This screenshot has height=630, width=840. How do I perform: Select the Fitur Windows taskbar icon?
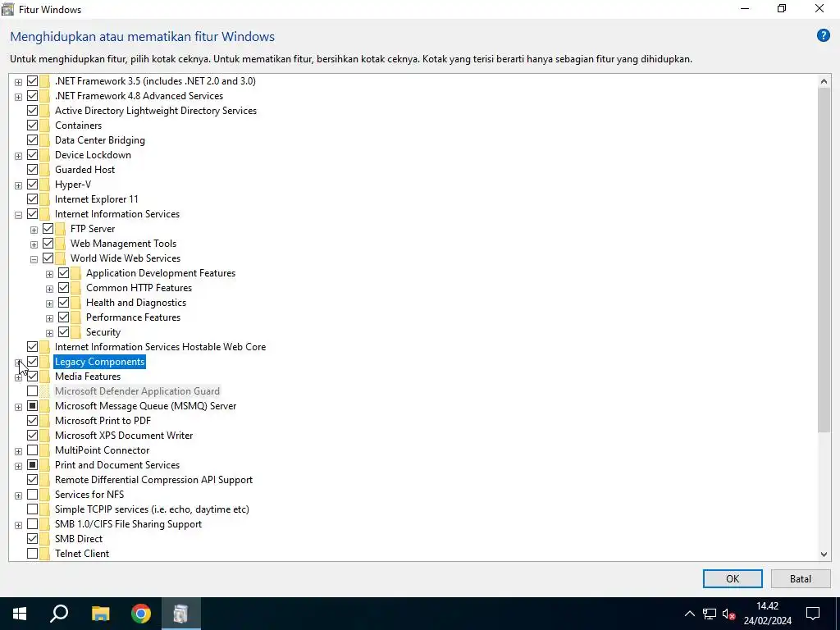pos(180,614)
